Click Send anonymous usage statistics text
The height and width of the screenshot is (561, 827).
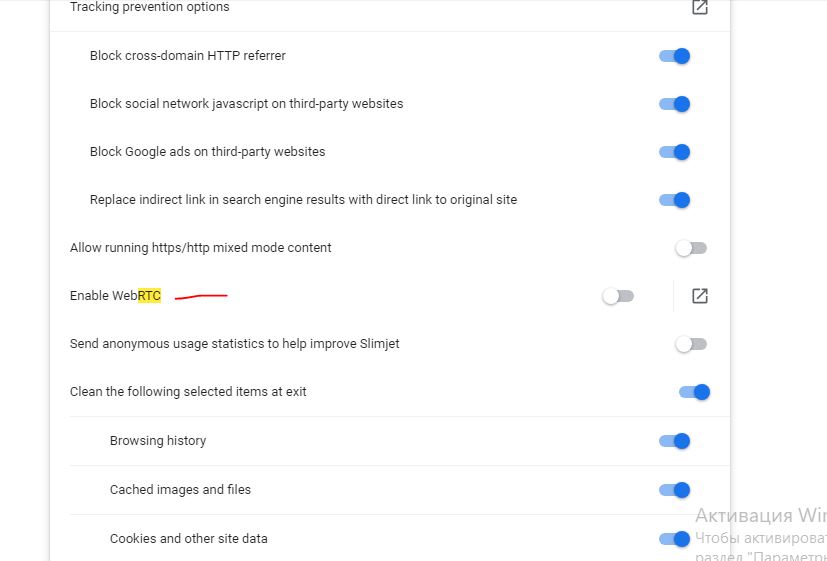pos(235,344)
